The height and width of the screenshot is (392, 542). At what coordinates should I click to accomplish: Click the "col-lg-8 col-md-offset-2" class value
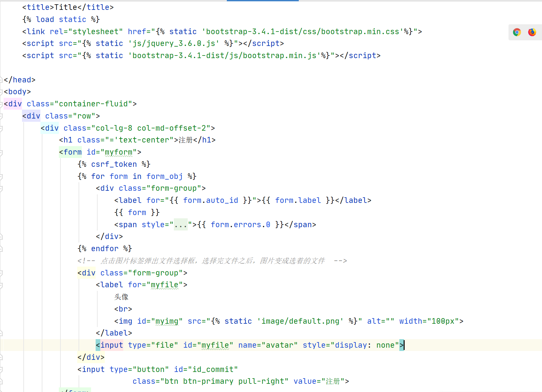point(151,128)
